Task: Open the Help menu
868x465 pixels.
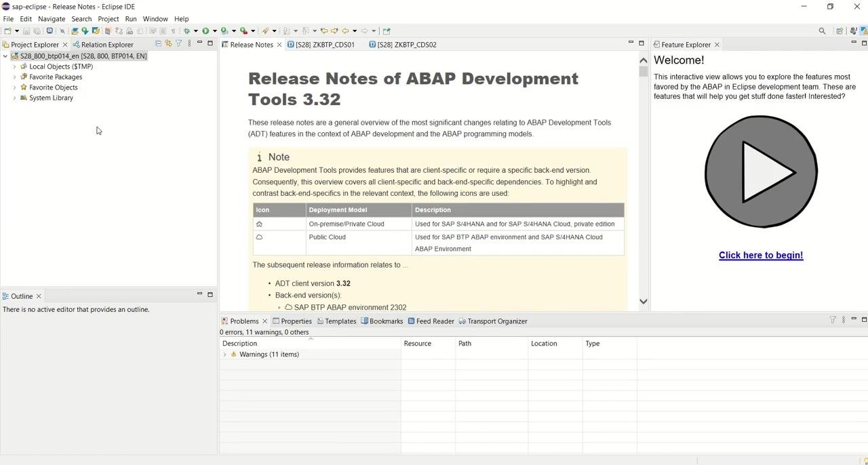Action: [182, 19]
